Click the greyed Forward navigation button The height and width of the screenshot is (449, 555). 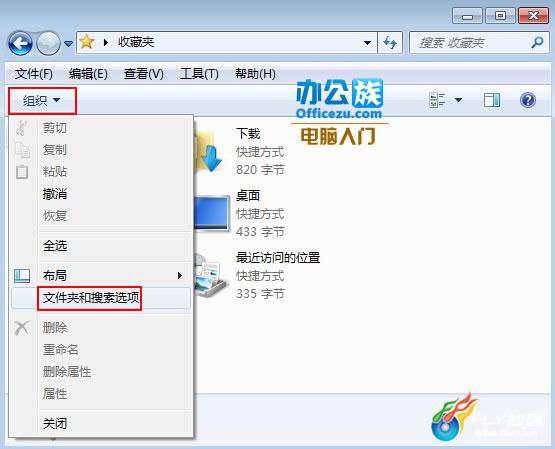tap(48, 43)
